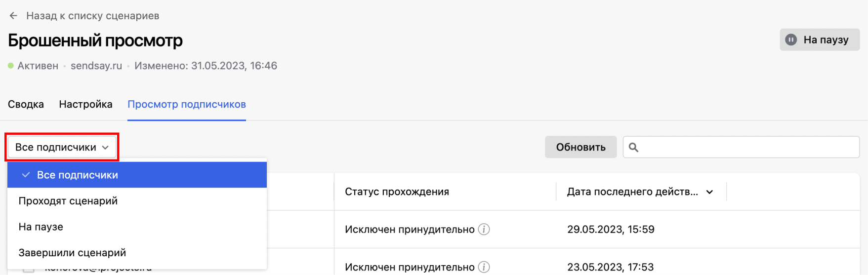Select "Проходят сценарий" filter option

(68, 201)
